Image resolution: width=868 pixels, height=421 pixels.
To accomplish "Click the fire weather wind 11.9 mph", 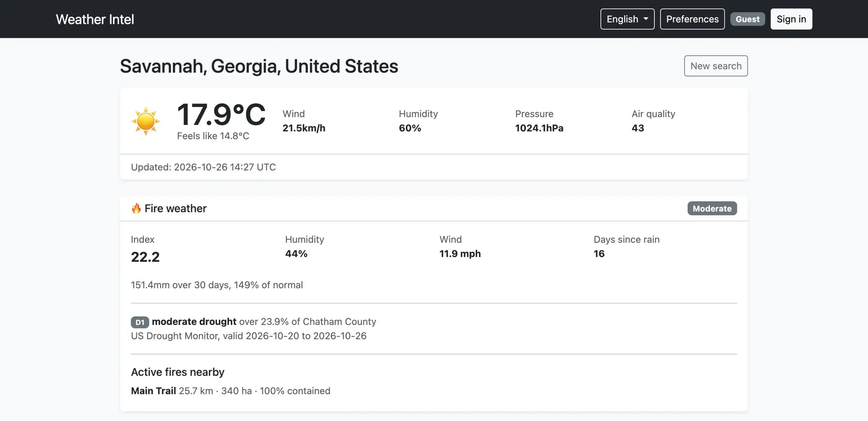I will coord(460,254).
